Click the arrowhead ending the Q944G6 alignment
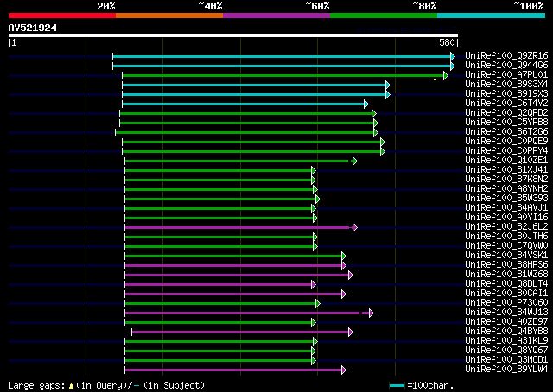The image size is (553, 392). pyautogui.click(x=453, y=66)
